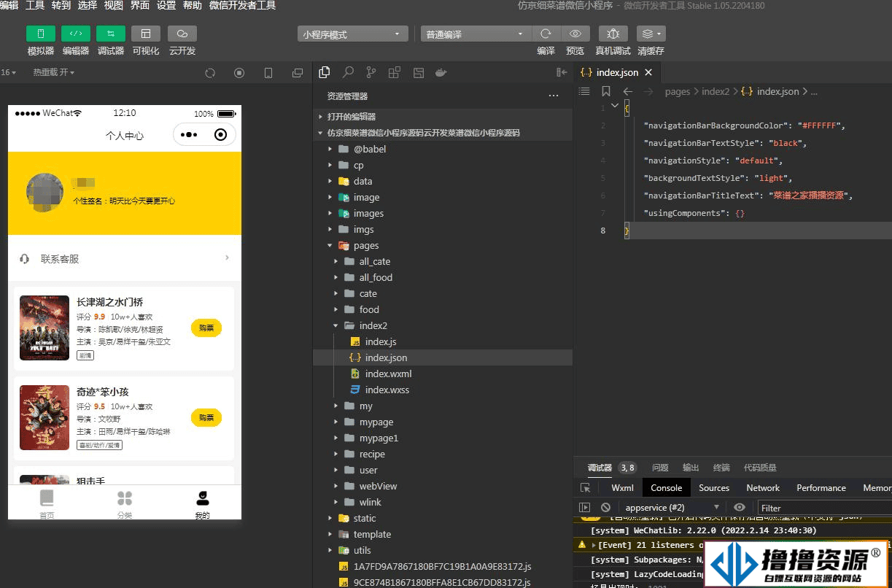The width and height of the screenshot is (892, 588).
Task: Click the editor bookmark icon
Action: (x=606, y=91)
